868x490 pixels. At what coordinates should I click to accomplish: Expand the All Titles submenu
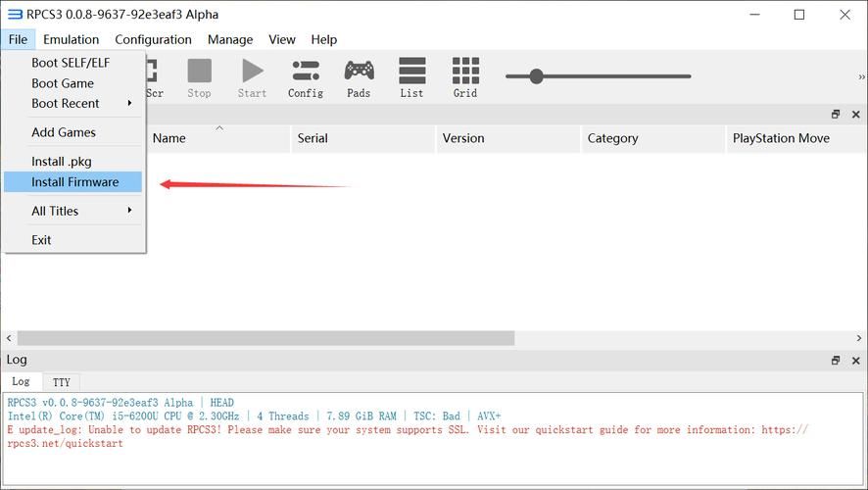click(x=72, y=211)
